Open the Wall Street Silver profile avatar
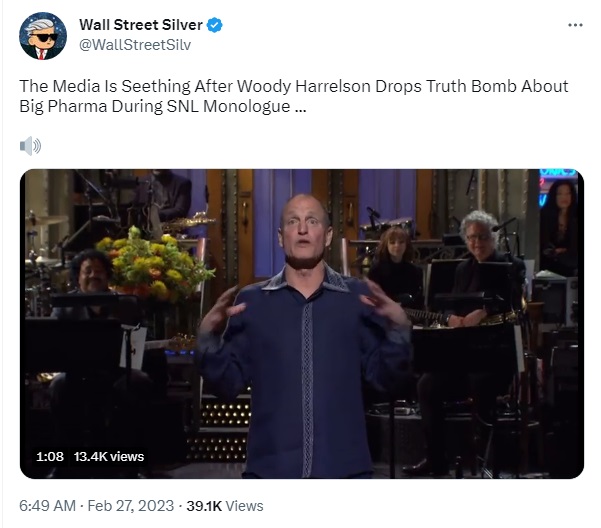601x528 pixels. pos(43,36)
